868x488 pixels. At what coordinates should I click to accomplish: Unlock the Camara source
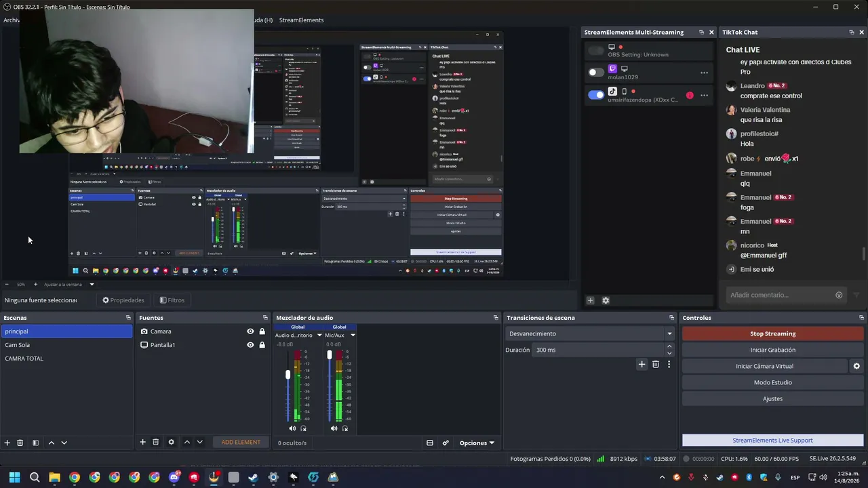[x=262, y=331]
